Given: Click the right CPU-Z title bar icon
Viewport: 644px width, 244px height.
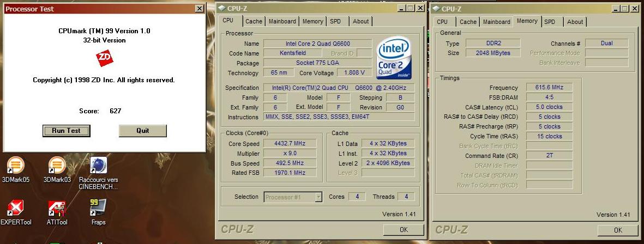Looking at the screenshot, I should click(x=435, y=8).
